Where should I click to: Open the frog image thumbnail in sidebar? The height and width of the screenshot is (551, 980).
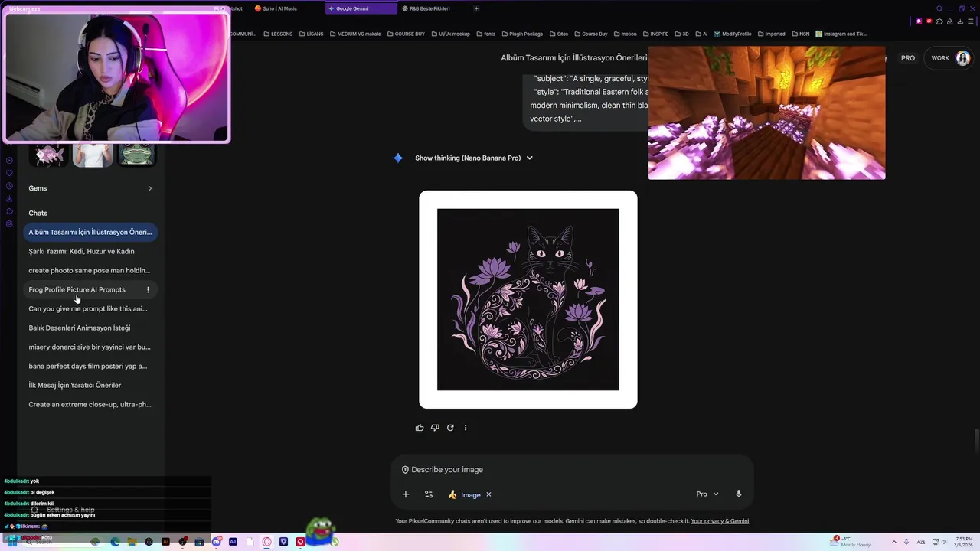click(137, 155)
